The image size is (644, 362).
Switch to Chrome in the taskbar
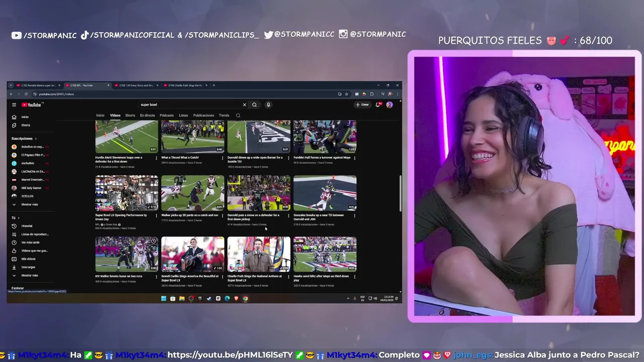[245, 298]
